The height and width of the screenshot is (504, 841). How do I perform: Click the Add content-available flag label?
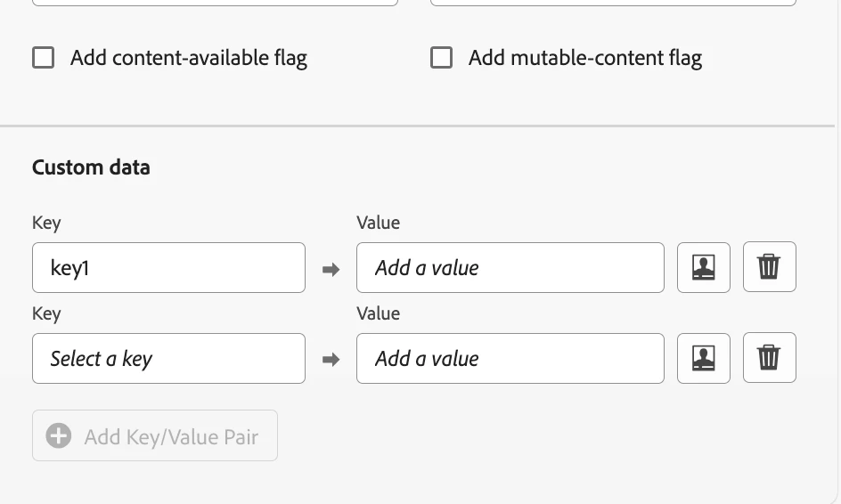[x=189, y=59]
